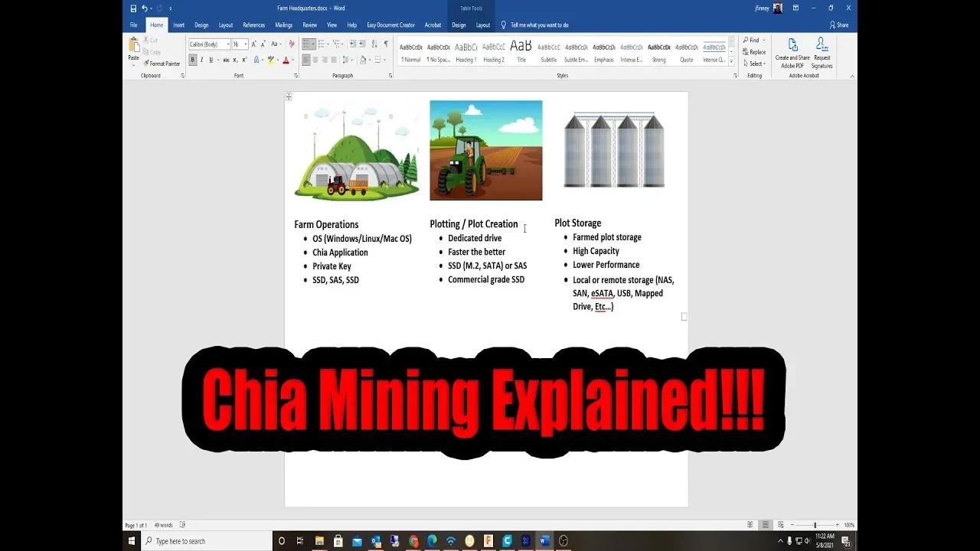The height and width of the screenshot is (551, 980).
Task: Apply subscript formatting
Action: (x=235, y=59)
